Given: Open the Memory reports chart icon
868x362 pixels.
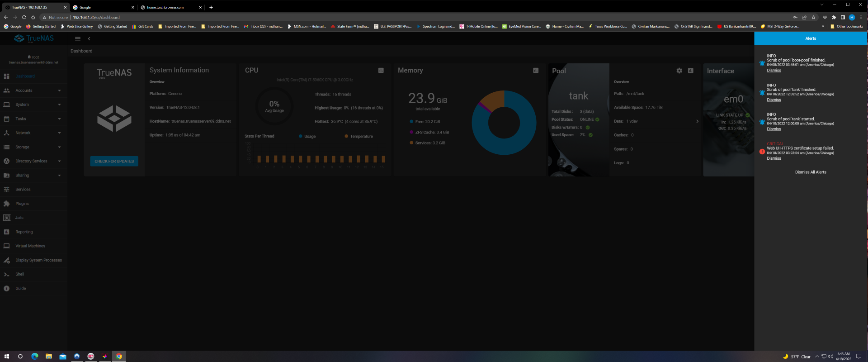Looking at the screenshot, I should coord(535,71).
